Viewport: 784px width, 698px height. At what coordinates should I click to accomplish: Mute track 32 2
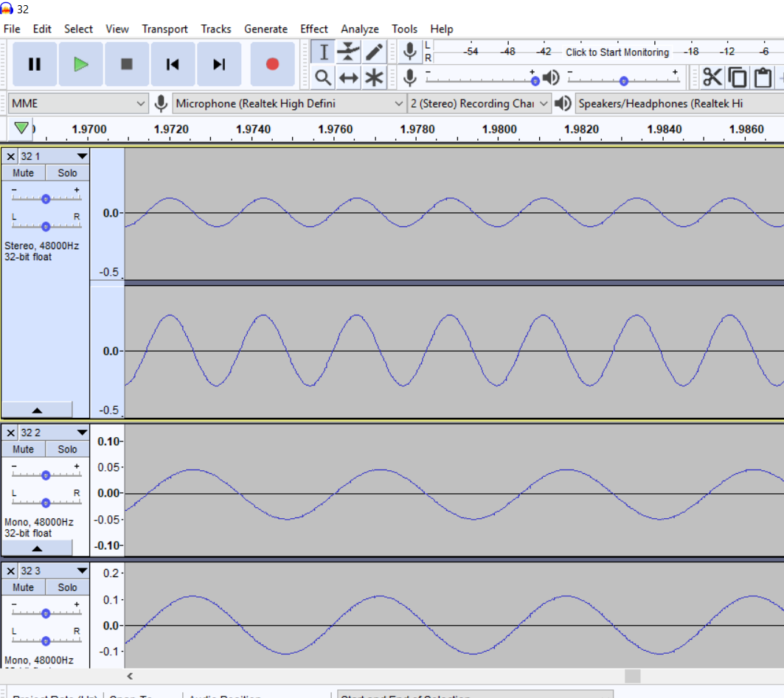tap(23, 449)
